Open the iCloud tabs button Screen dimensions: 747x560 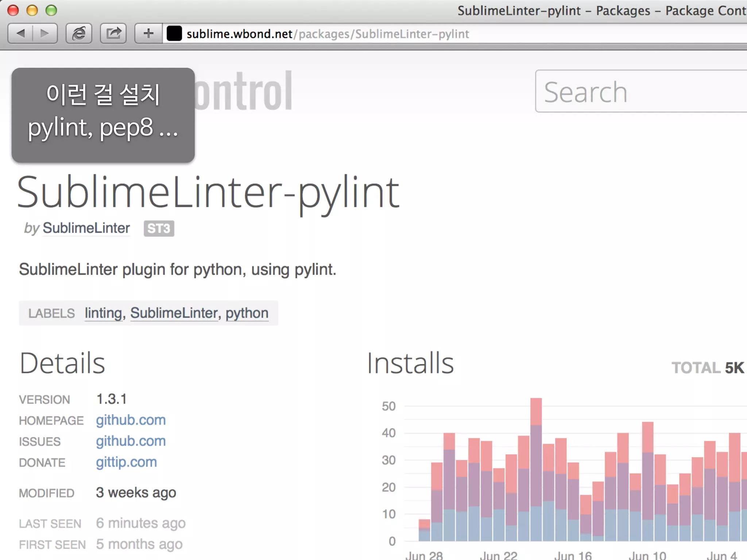79,34
